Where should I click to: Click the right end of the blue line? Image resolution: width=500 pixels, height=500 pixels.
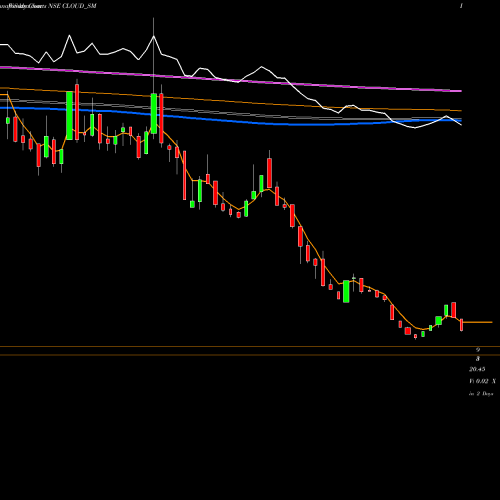point(461,120)
